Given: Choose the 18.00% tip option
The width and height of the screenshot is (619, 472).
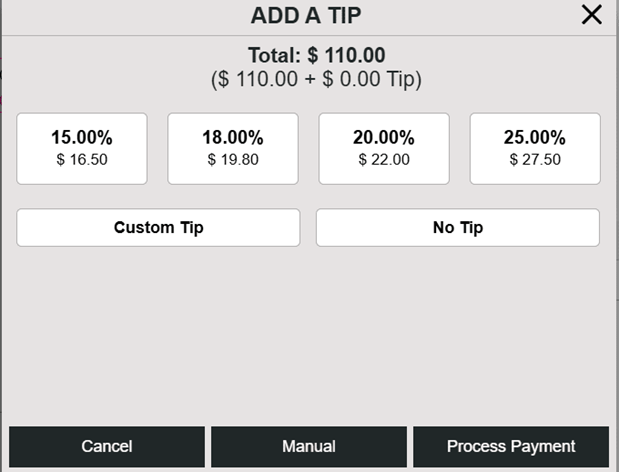Looking at the screenshot, I should [x=233, y=148].
